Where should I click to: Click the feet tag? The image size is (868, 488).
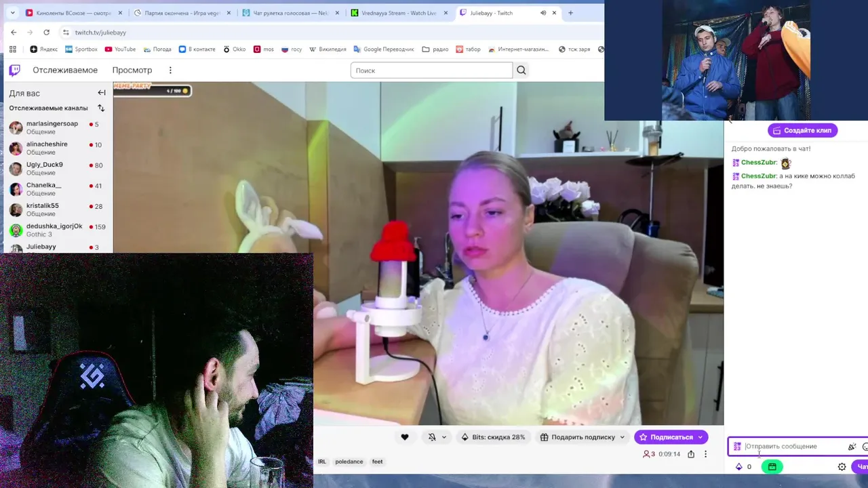pos(378,462)
